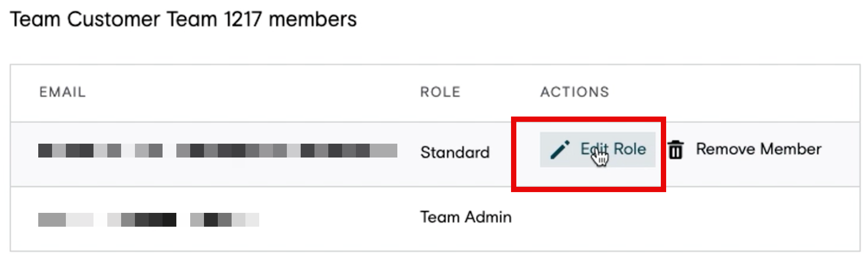Click the Role word in Edit Role

[x=629, y=149]
